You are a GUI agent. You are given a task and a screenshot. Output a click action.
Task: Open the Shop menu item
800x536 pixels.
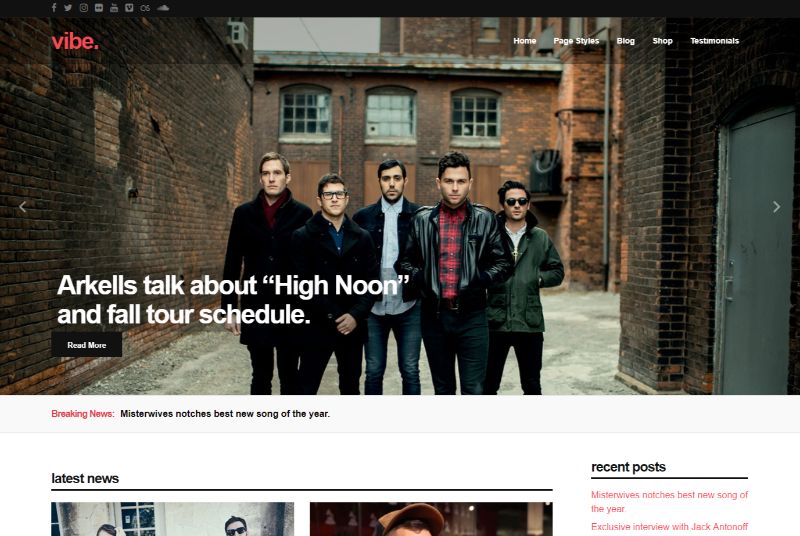tap(662, 41)
